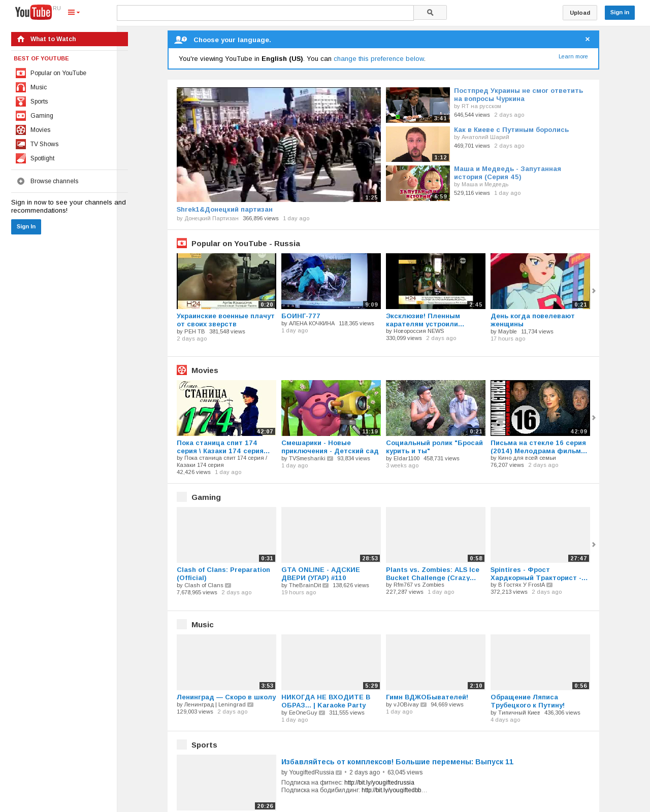Screen dimensions: 650x812
Task: Click the Gaming section header icon
Action: pos(182,497)
